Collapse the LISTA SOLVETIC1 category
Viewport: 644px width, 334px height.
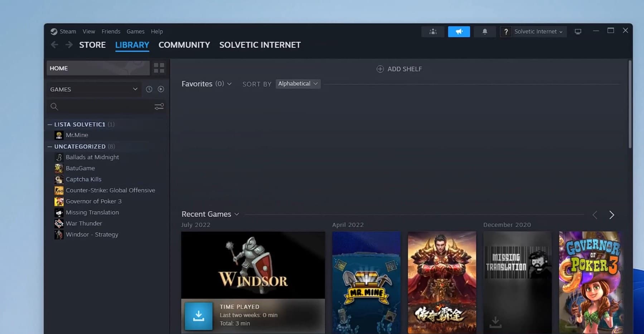(50, 124)
